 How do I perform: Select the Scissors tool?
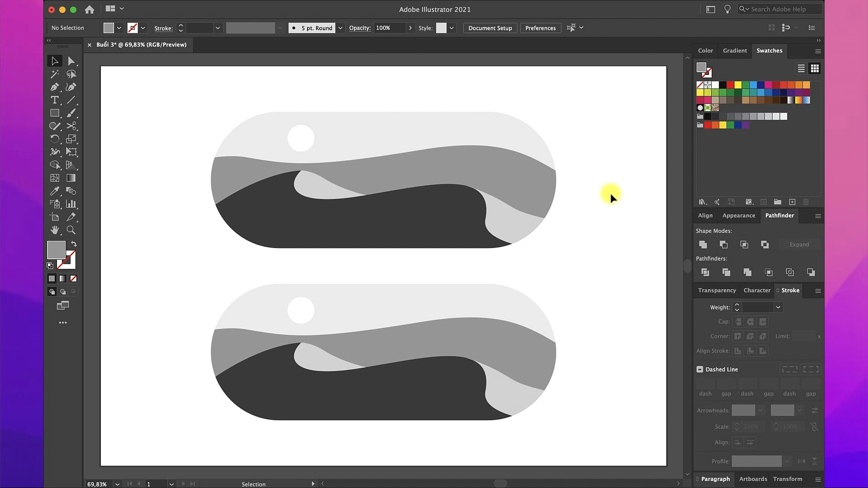point(71,126)
